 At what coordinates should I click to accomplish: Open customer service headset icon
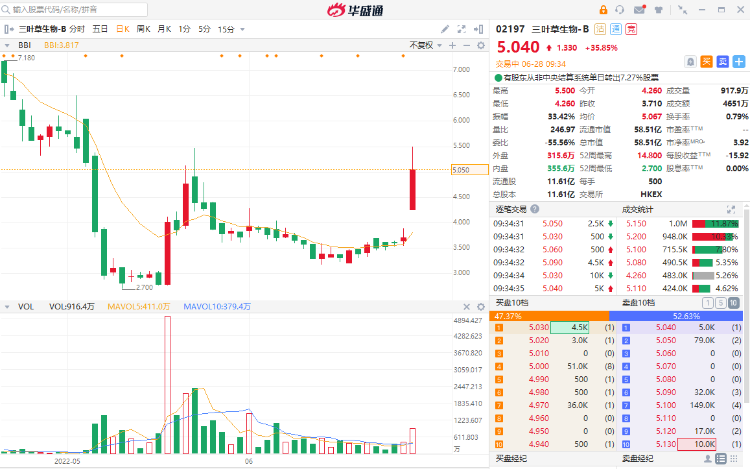click(620, 10)
